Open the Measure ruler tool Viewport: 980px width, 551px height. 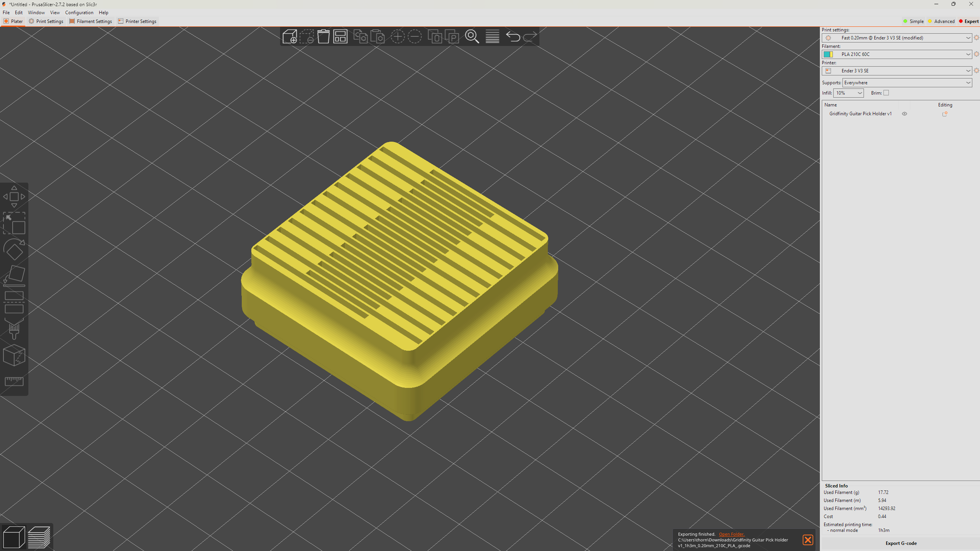coord(14,381)
